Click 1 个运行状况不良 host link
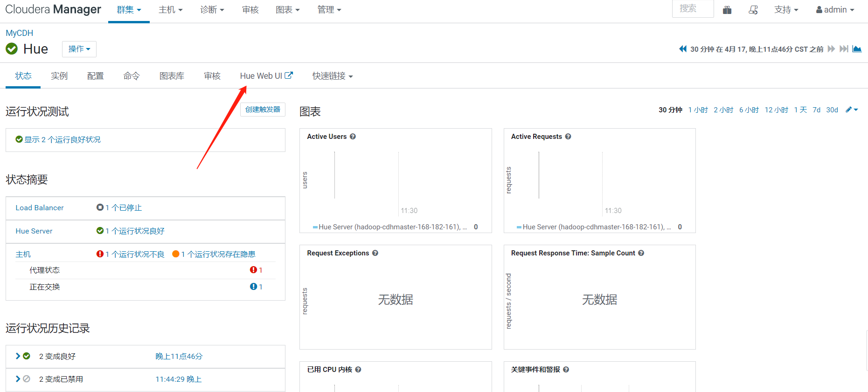The width and height of the screenshot is (868, 392). (x=134, y=254)
